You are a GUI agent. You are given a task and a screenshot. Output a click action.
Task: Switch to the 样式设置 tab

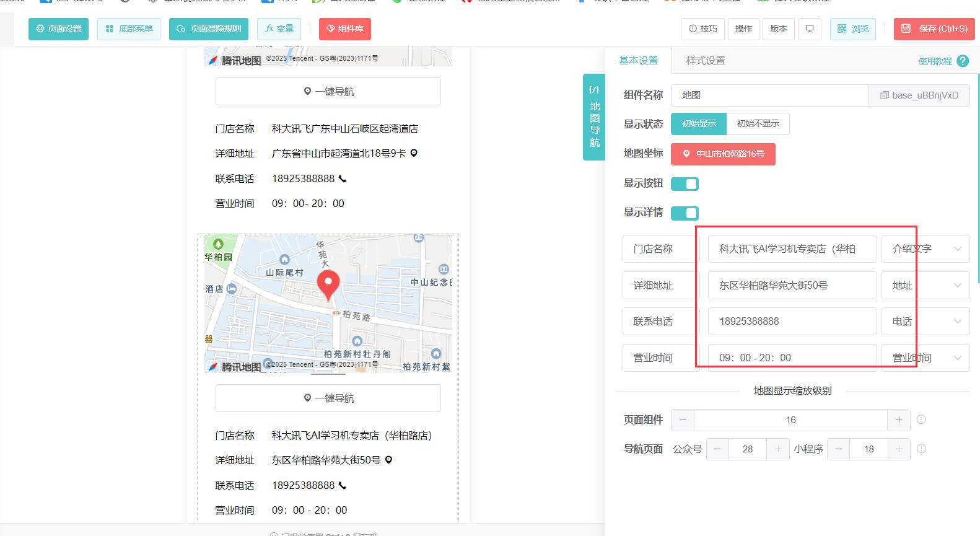pos(706,61)
